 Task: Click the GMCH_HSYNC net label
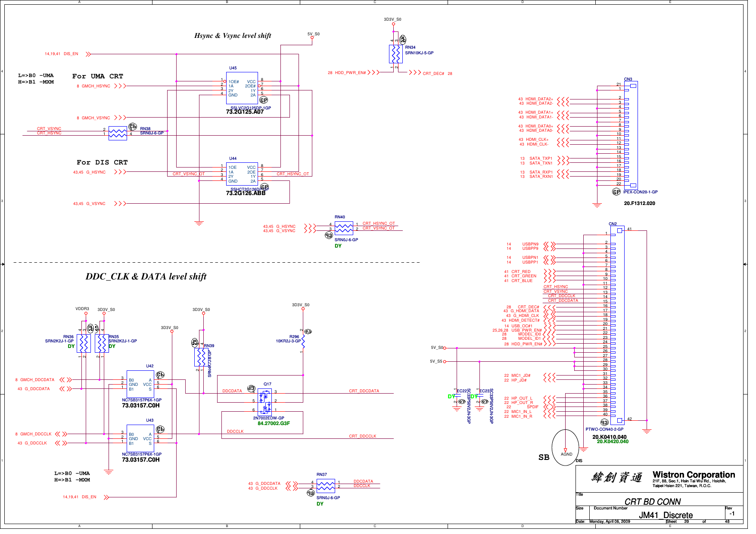pyautogui.click(x=96, y=86)
